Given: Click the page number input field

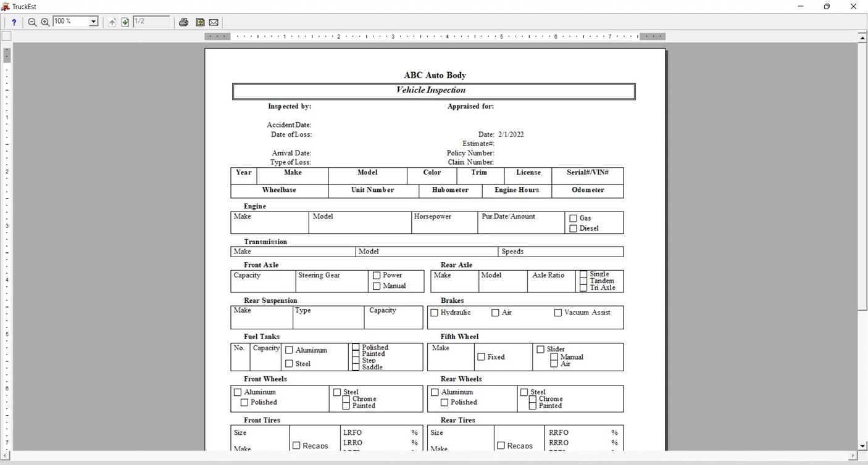Looking at the screenshot, I should 150,21.
